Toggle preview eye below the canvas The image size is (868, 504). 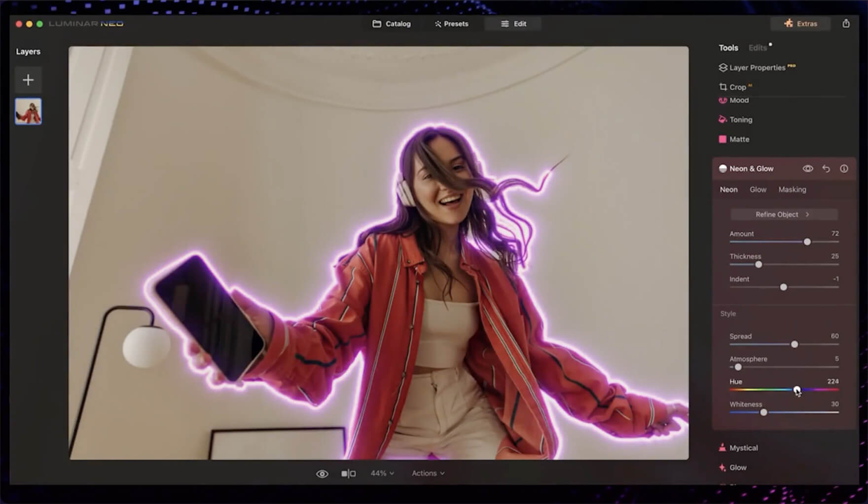(322, 473)
